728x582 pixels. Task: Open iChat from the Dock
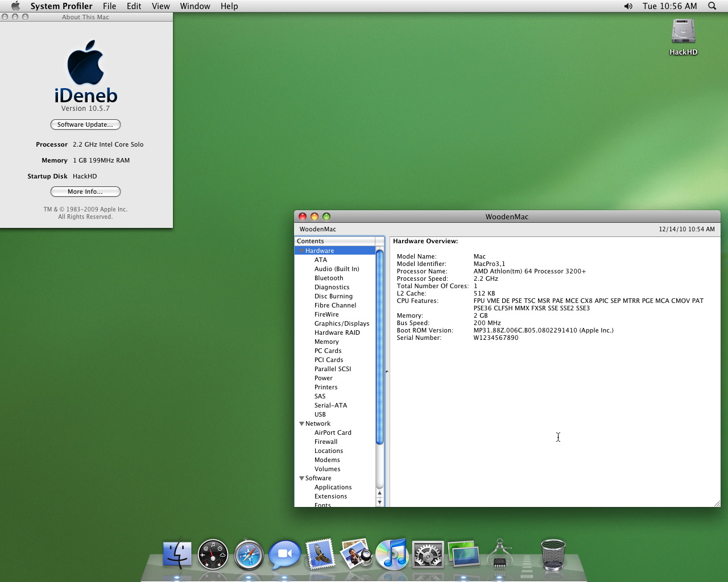point(284,554)
